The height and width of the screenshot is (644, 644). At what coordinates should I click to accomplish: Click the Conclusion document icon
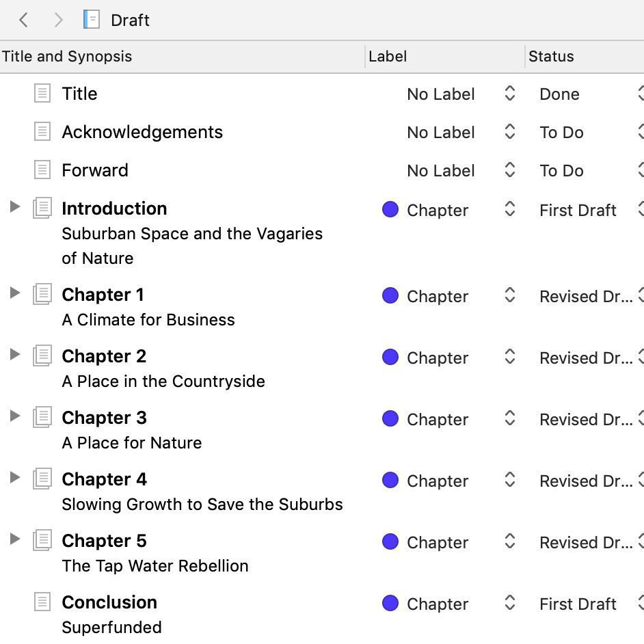click(42, 602)
